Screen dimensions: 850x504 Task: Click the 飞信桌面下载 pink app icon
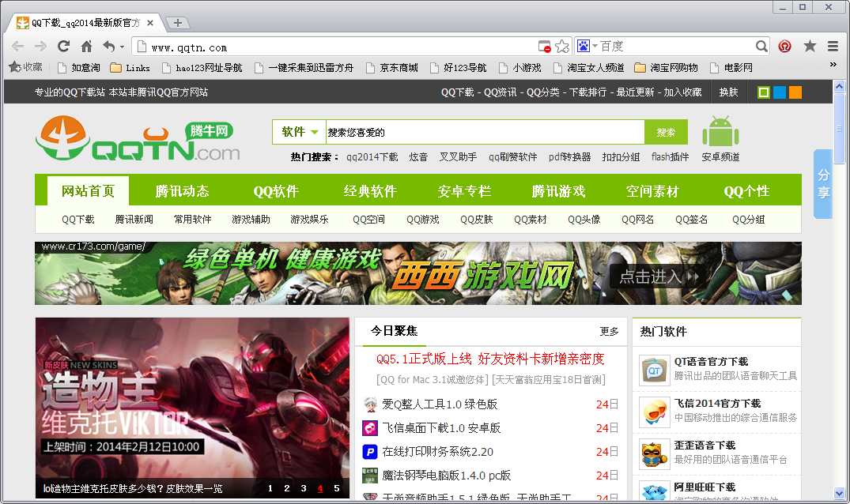click(370, 427)
